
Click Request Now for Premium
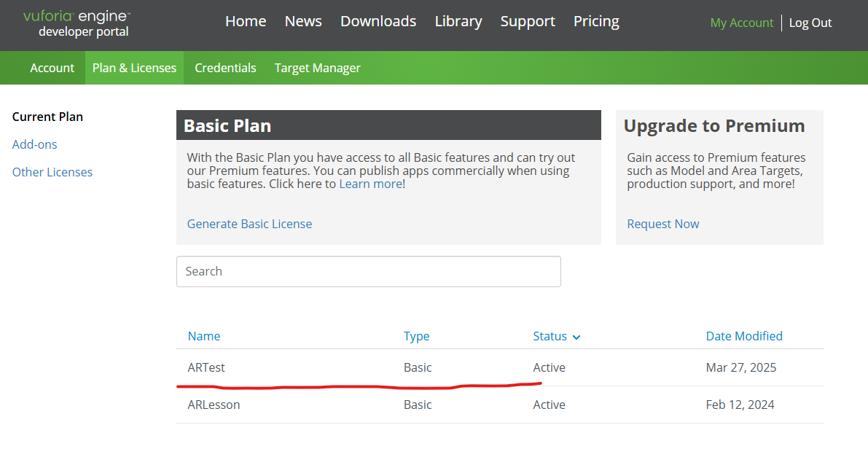(663, 224)
